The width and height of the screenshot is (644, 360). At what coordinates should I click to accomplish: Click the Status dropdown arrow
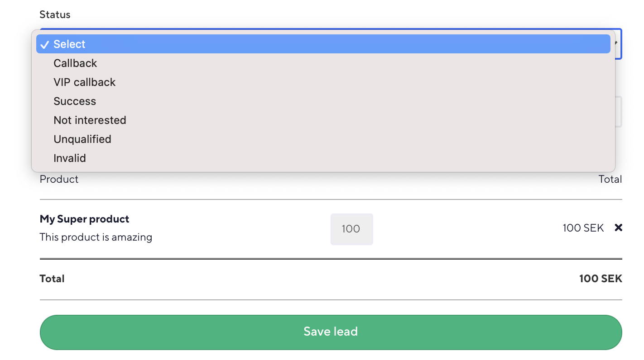point(617,43)
